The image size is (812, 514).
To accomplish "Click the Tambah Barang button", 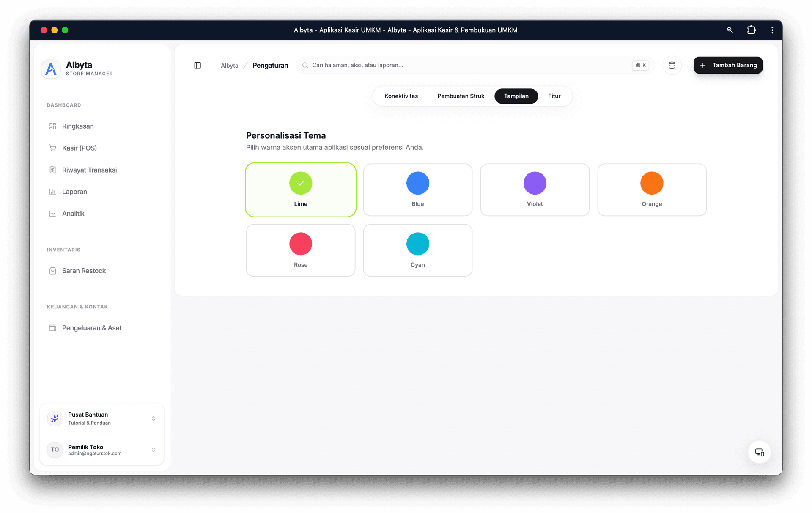I will [727, 65].
